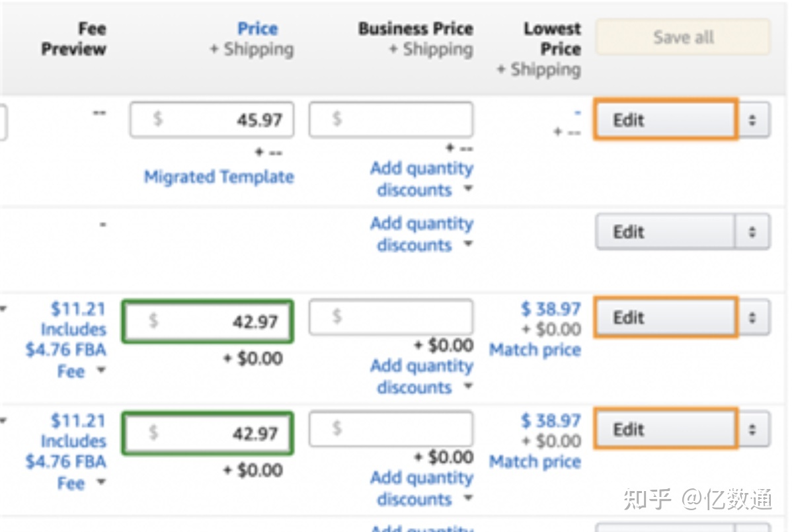Open the $38.97 lowest price link, first 42.97 row
Image resolution: width=792 pixels, height=532 pixels.
550,309
